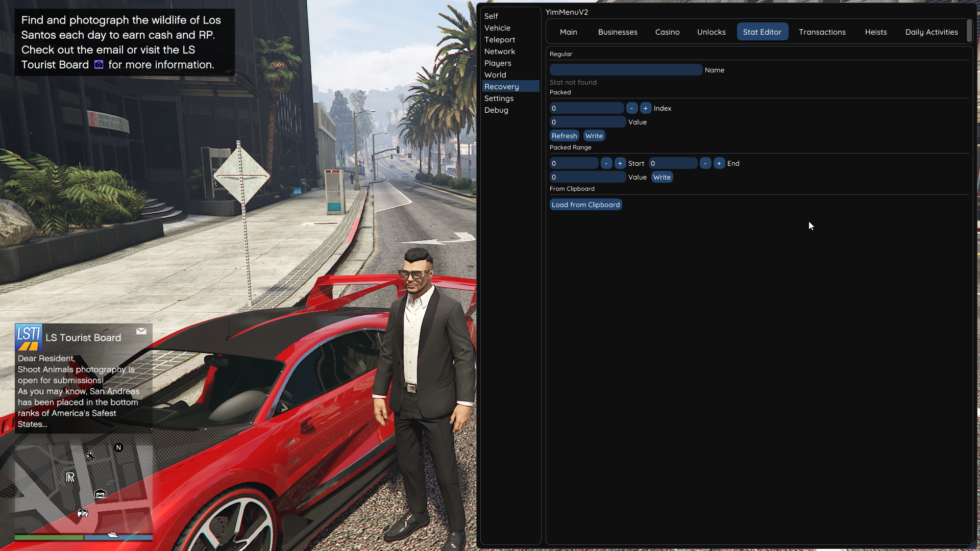Image resolution: width=980 pixels, height=551 pixels.
Task: Decrease the Packed Range End value
Action: click(705, 163)
